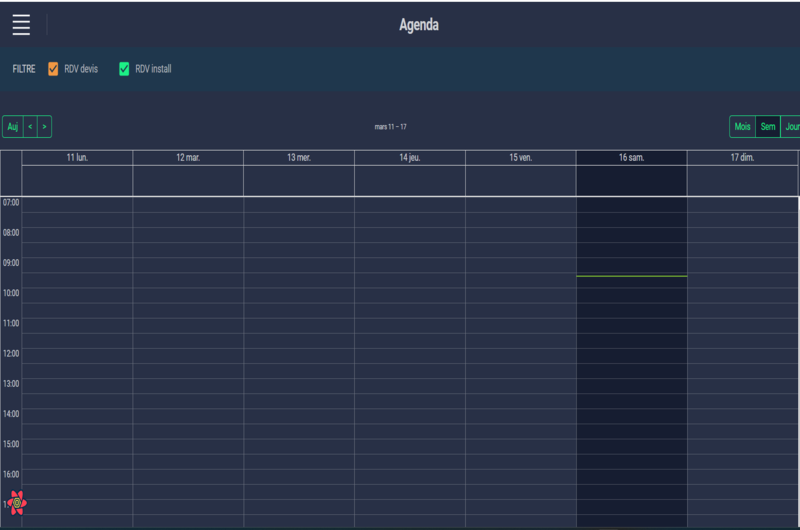Click the React Query devtools flower icon
800x530 pixels.
16,502
